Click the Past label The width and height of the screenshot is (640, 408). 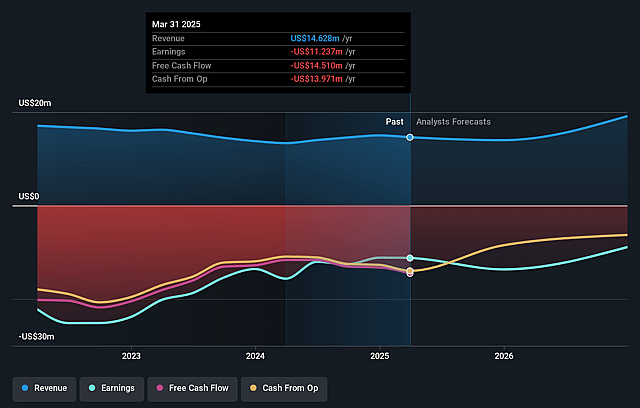[x=394, y=122]
